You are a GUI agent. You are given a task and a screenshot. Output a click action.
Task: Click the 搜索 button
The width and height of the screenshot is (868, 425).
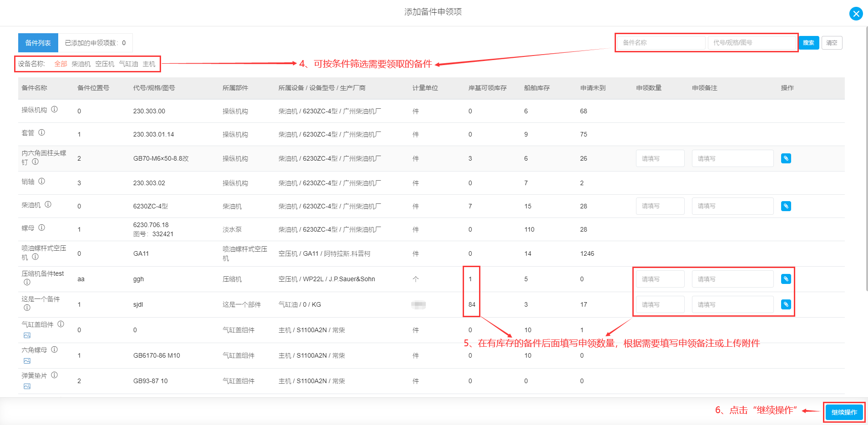pyautogui.click(x=808, y=43)
